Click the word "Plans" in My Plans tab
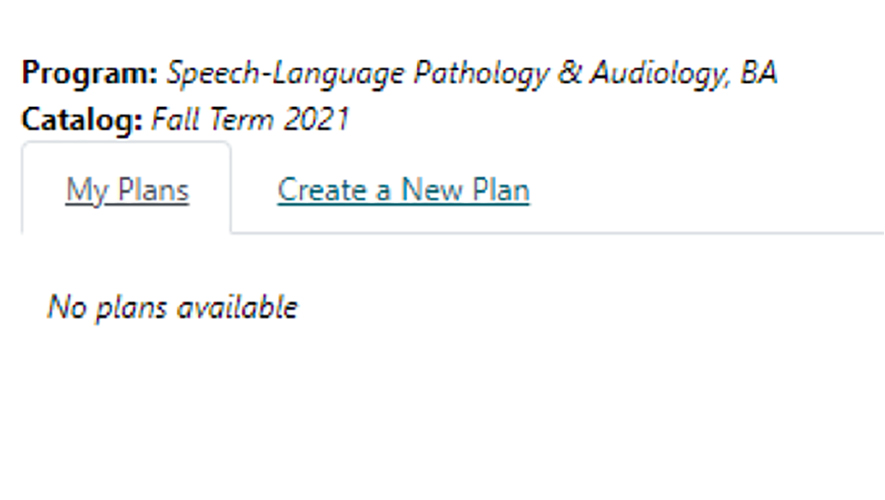Viewport: 885px width, 500px height. (151, 190)
